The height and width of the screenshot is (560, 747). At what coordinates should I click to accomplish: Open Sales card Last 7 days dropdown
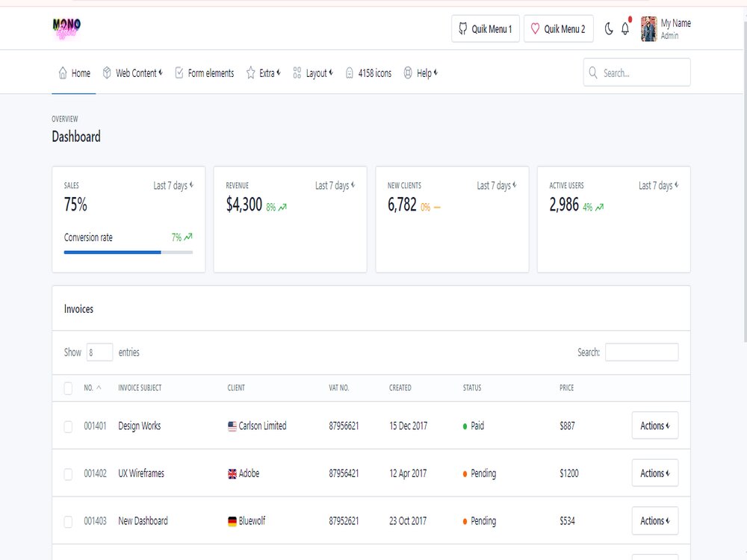[173, 185]
